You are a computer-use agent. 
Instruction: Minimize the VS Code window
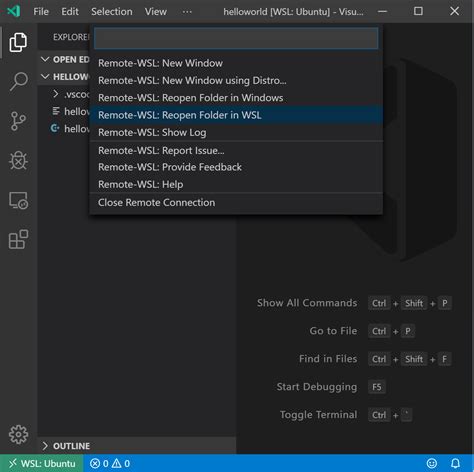click(382, 11)
